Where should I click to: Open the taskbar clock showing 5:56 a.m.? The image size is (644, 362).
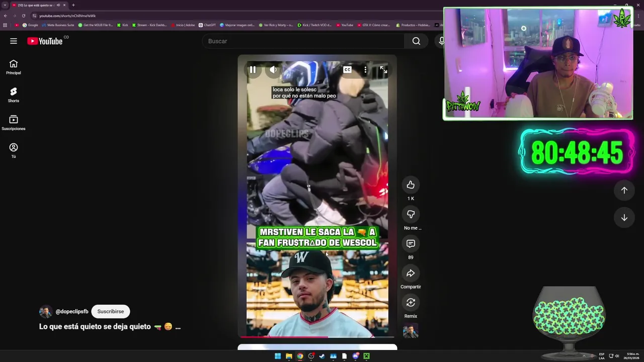pos(631,356)
